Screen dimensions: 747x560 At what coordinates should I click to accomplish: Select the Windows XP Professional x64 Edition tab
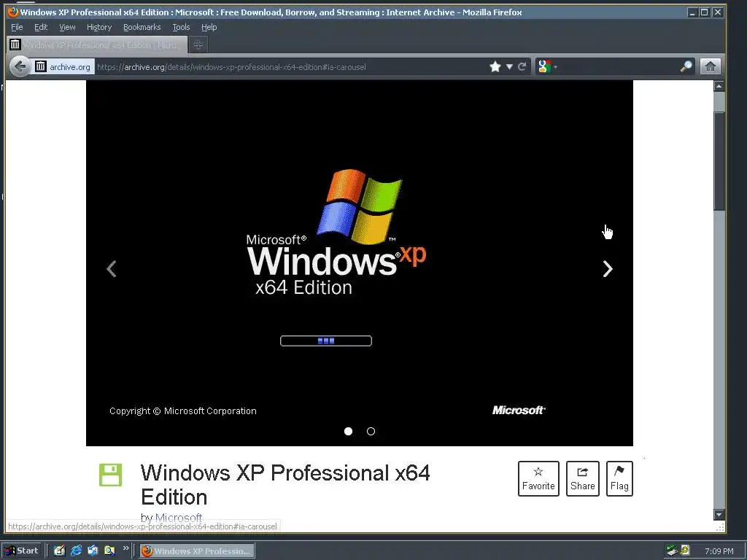[97, 44]
